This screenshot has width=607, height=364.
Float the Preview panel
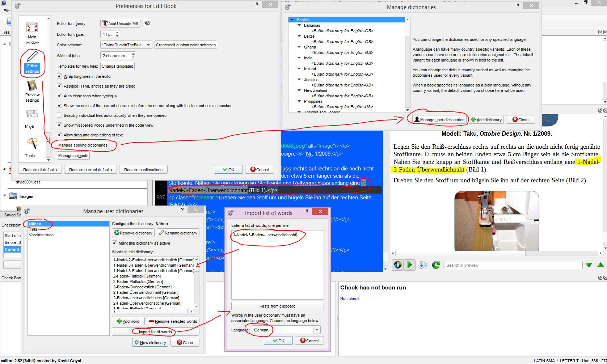[x=600, y=110]
